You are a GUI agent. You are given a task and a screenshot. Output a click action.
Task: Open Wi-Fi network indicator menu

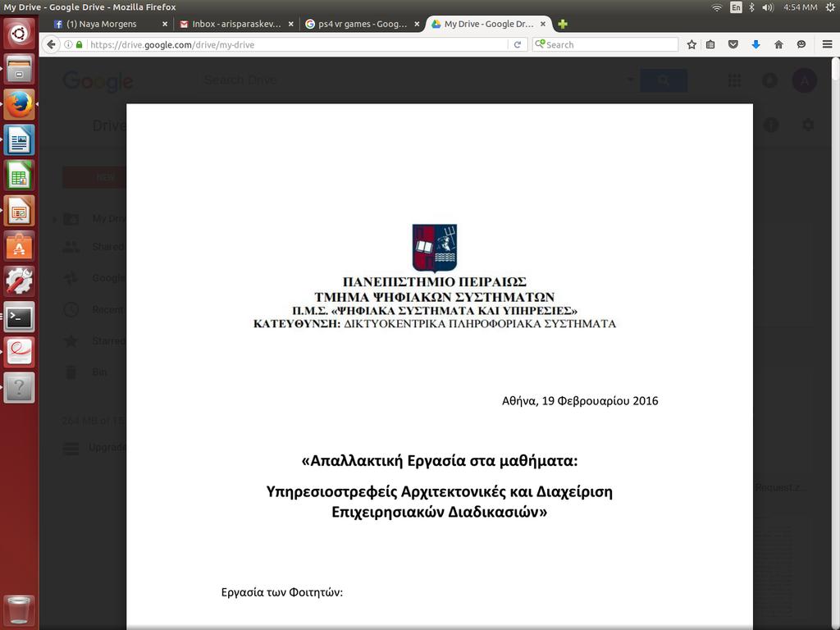tap(717, 7)
